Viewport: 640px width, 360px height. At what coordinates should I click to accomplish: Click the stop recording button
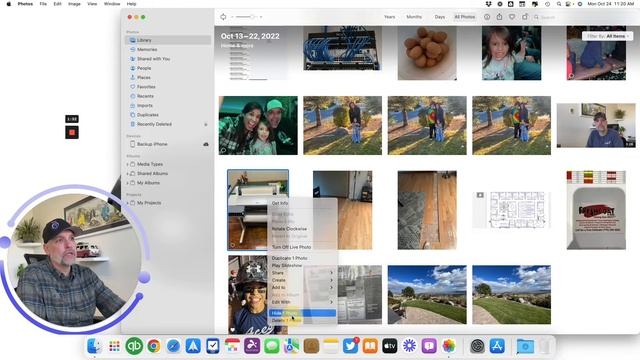[x=72, y=132]
